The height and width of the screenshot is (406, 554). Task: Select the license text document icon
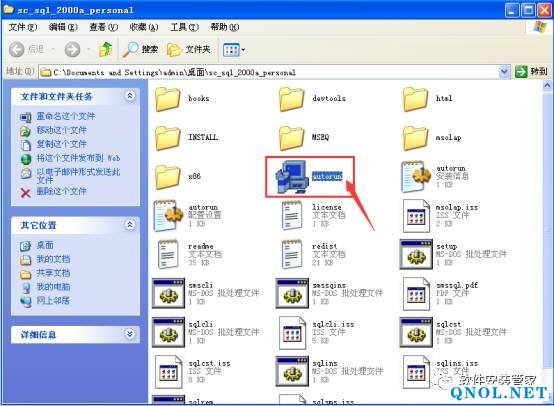tap(292, 215)
